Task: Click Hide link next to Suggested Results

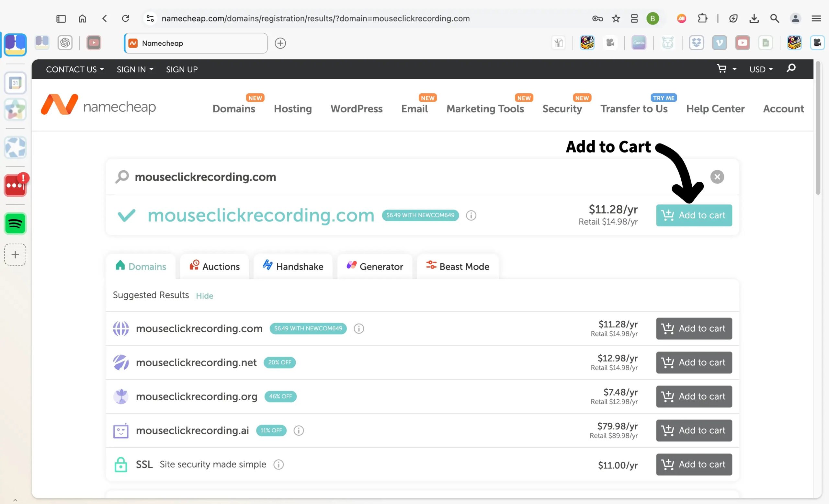Action: click(205, 296)
